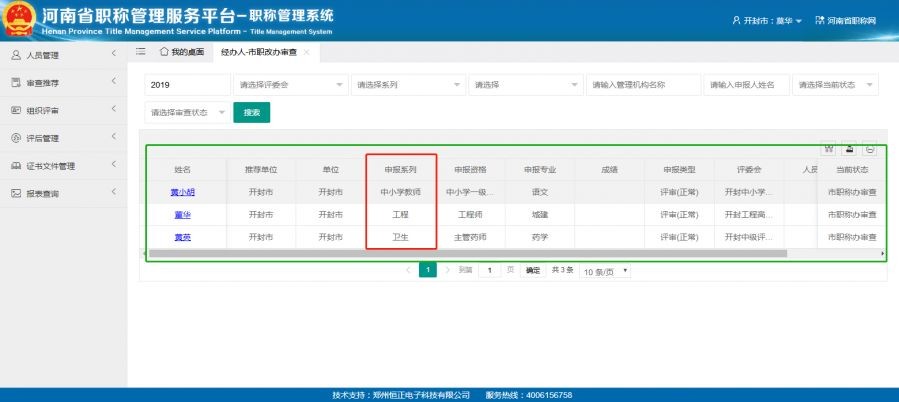Switch to the 经办人-市职改办审查 tab
The width and height of the screenshot is (899, 402).
point(258,52)
